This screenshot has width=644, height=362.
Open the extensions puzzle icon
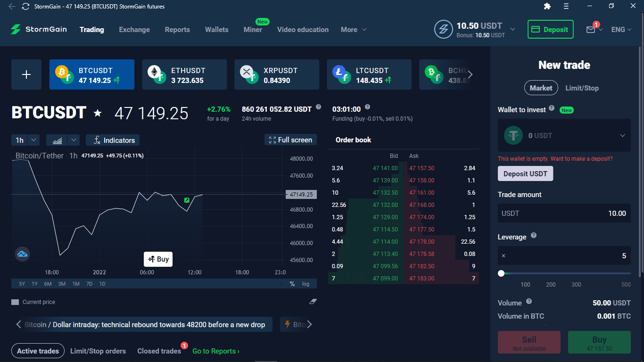547,6
